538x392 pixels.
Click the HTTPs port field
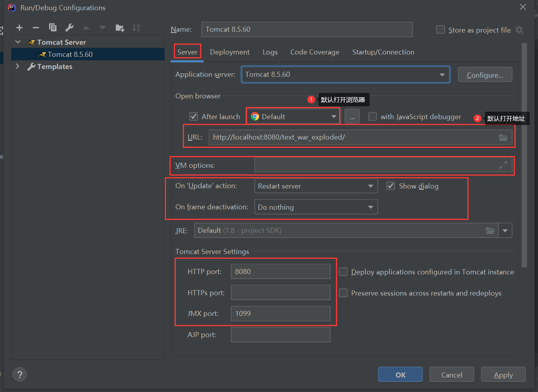(x=281, y=292)
